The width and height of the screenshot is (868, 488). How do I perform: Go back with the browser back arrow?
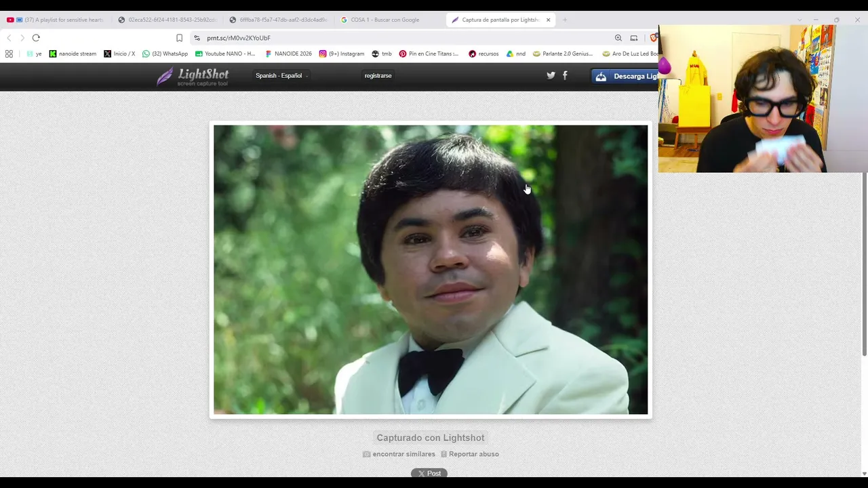pos(9,38)
